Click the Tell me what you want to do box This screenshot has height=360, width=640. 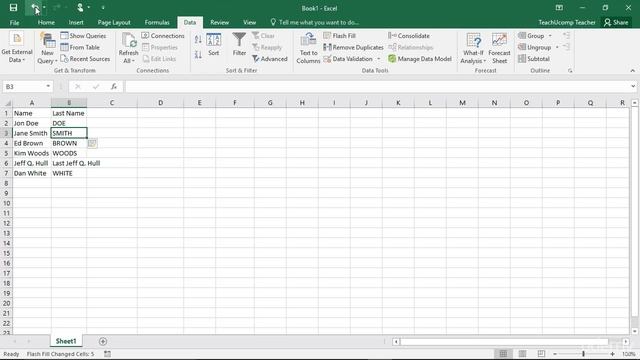point(314,22)
